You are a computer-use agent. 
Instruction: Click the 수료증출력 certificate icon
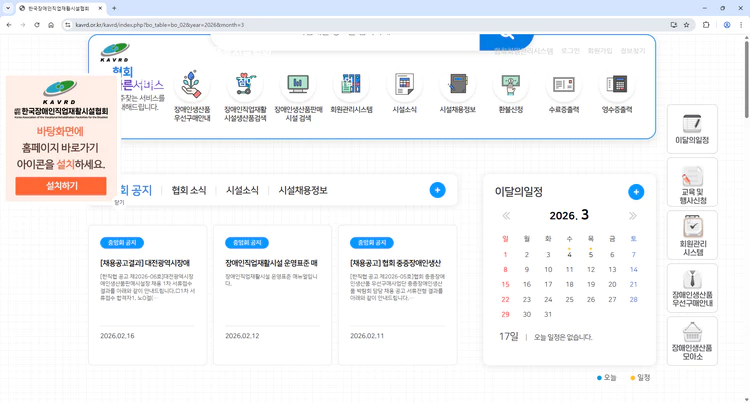(x=563, y=86)
